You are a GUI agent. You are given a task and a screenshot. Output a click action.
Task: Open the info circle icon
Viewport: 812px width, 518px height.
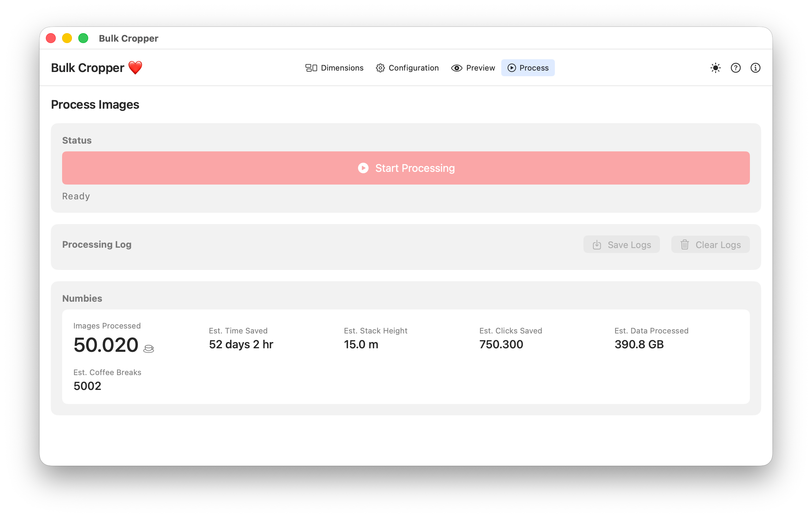(x=755, y=68)
